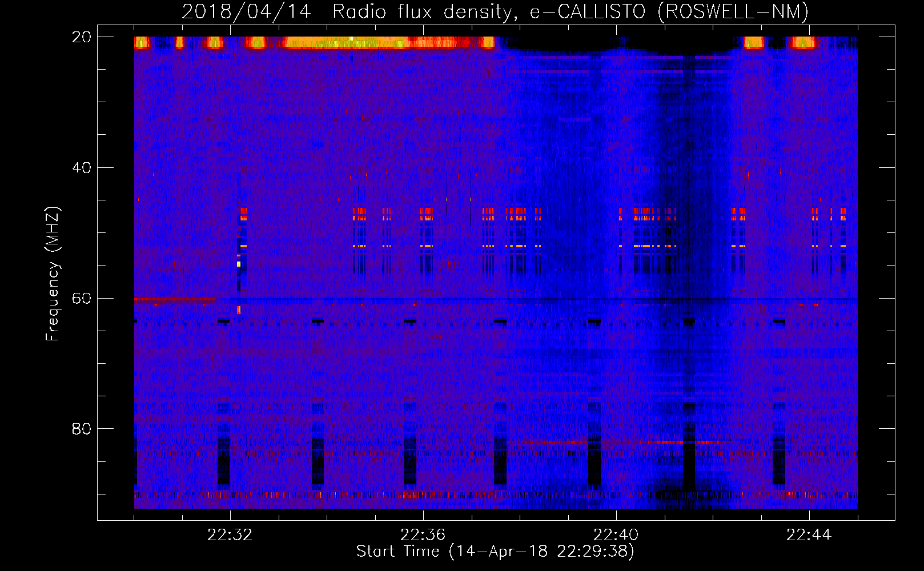Screen dimensions: 924x571
Task: Click the 60 frequency tick label
Action: click(81, 298)
